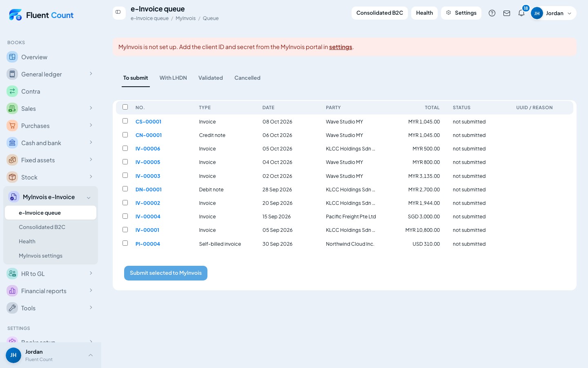Click the Fixed assets icon
The image size is (588, 368).
point(12,160)
